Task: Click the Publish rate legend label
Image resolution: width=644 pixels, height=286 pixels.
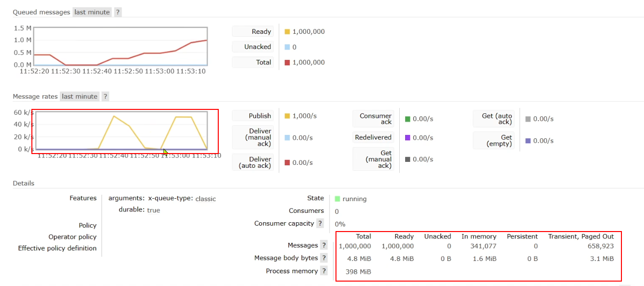Action: click(x=253, y=116)
